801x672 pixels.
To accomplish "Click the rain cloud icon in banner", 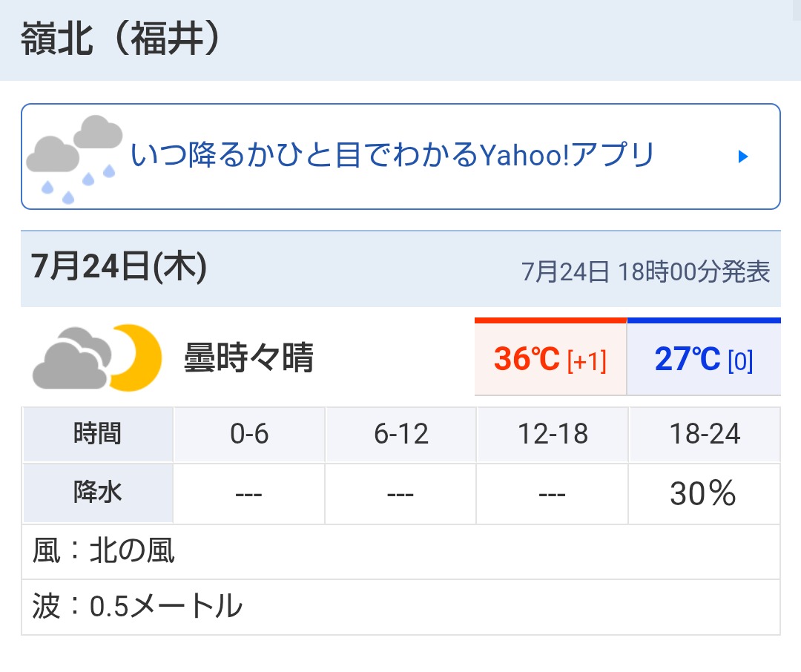I will click(75, 159).
